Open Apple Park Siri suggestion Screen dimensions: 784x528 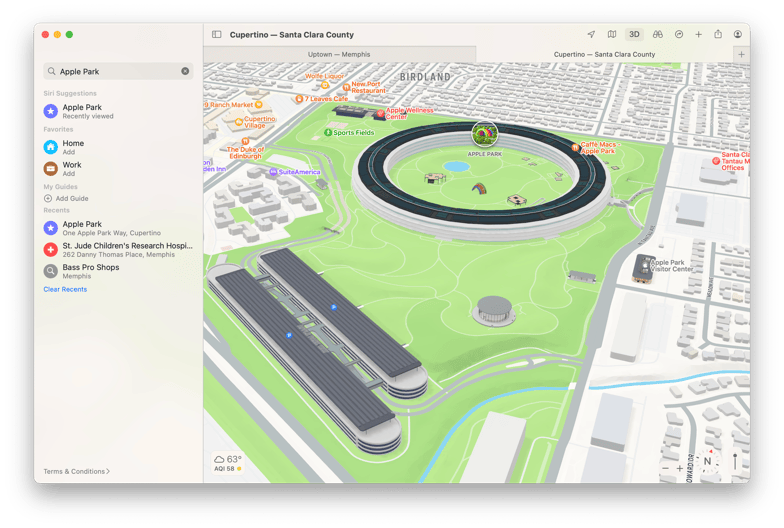(118, 111)
